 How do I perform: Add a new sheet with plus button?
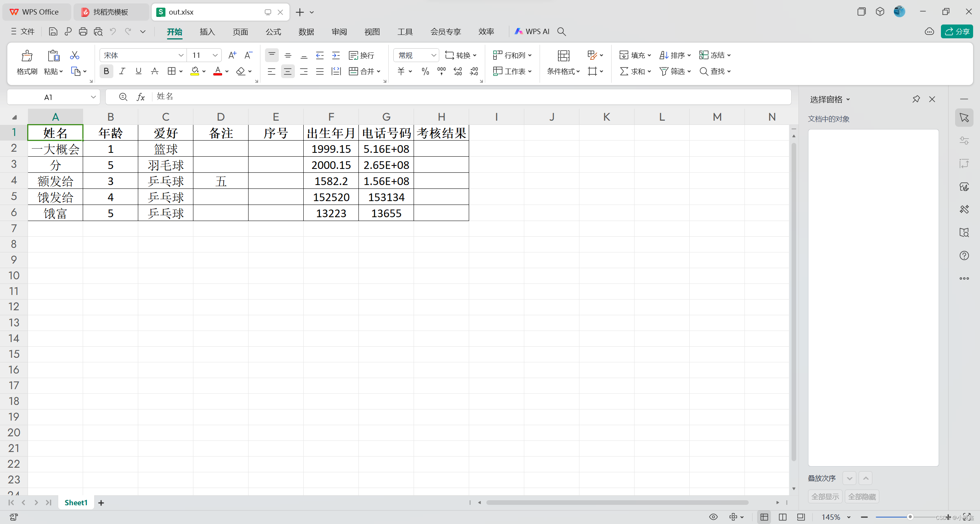101,503
